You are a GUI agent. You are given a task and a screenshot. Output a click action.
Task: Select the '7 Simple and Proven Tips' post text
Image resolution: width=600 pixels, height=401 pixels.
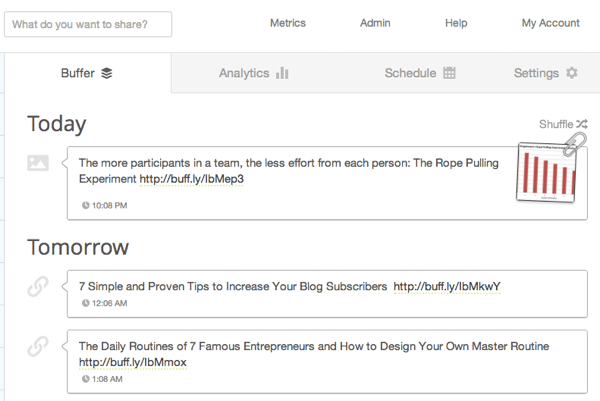click(x=233, y=286)
